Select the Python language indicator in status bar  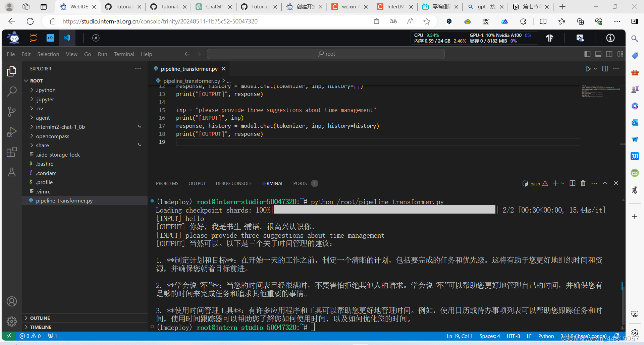click(x=546, y=336)
